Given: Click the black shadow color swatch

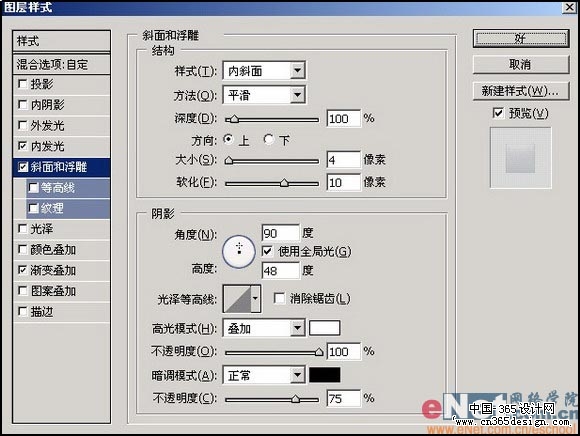Looking at the screenshot, I should point(325,375).
